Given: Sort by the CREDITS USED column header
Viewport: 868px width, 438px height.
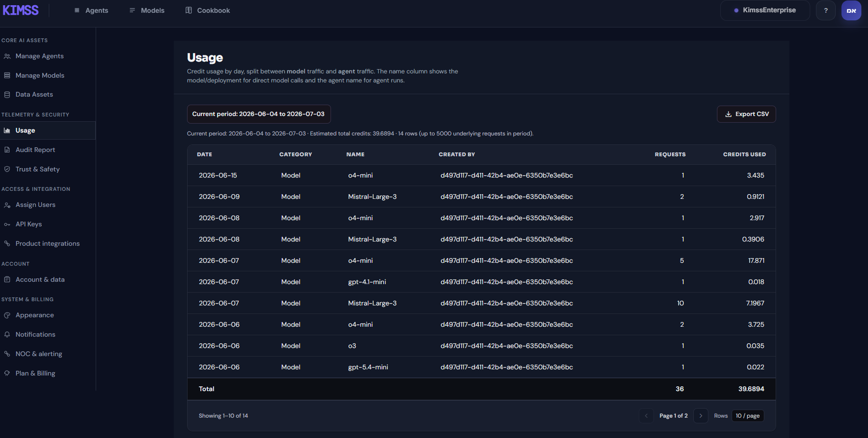Looking at the screenshot, I should (744, 155).
